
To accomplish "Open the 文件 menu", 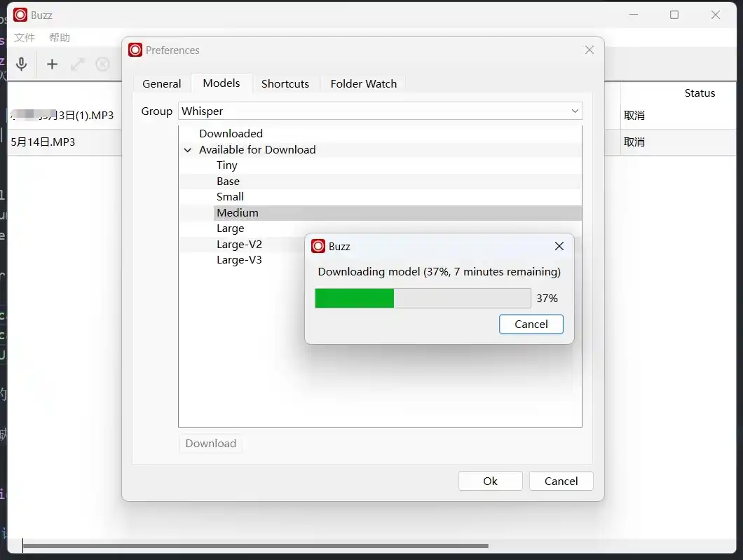I will (x=25, y=38).
